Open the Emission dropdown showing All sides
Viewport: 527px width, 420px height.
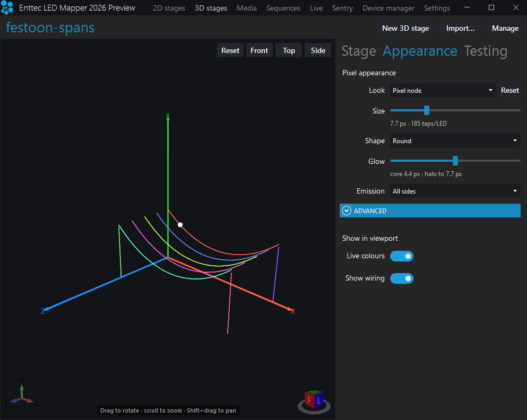tap(455, 191)
